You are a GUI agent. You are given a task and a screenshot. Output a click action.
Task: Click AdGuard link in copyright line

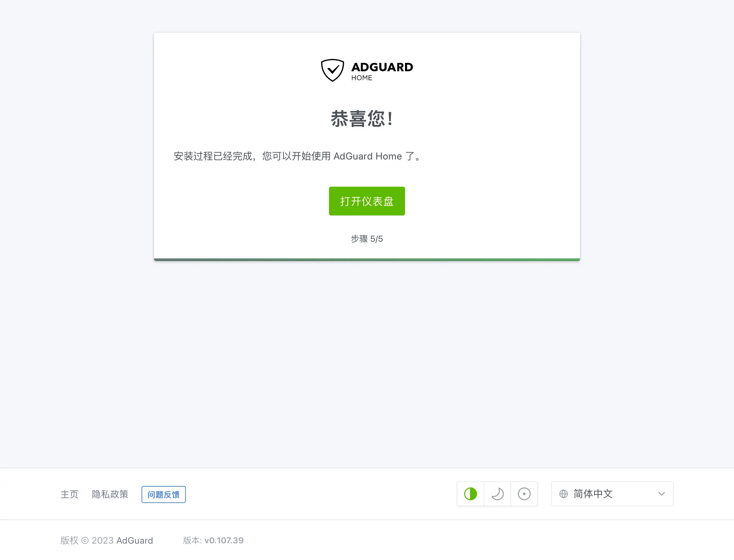134,540
